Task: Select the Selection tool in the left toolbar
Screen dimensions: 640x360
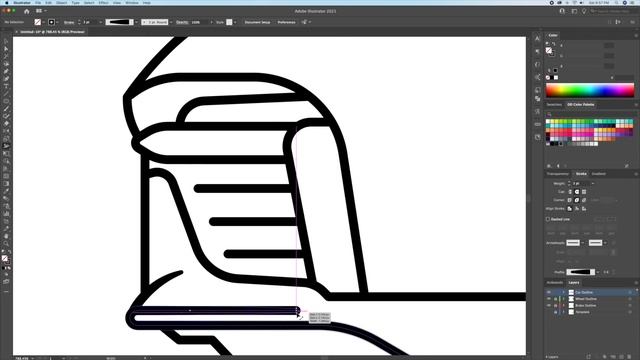Action: click(6, 41)
